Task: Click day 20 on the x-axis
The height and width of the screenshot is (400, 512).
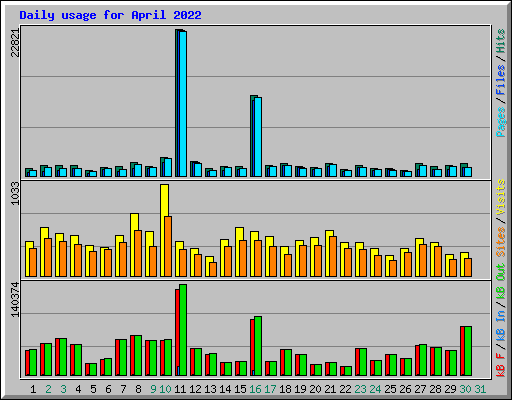Action: tap(315, 389)
